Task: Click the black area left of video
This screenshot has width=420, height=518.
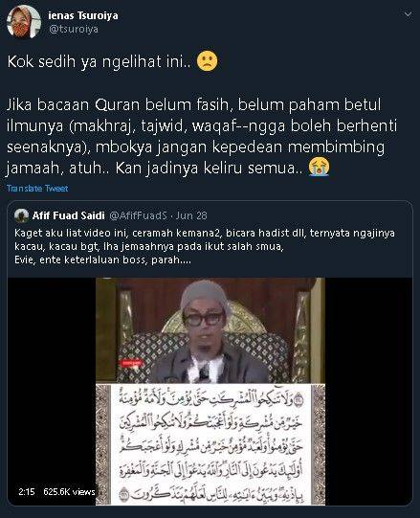Action: [x=52, y=380]
